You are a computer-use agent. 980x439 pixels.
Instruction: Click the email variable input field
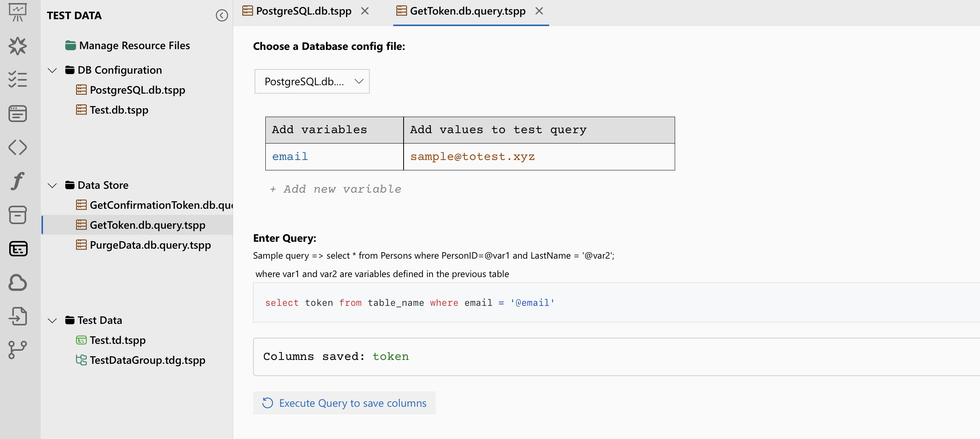point(334,156)
